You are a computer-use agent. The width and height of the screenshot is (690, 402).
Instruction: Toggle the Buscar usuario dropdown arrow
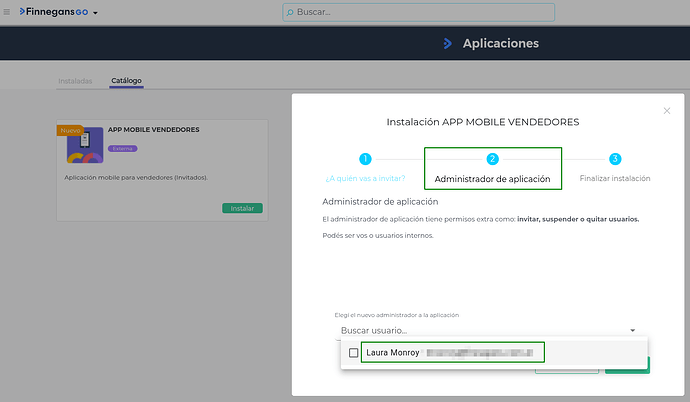pos(632,330)
